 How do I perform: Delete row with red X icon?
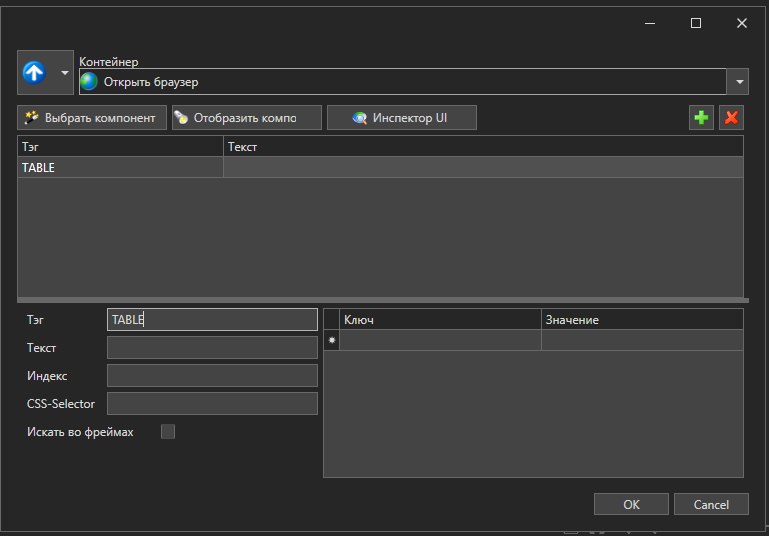(x=731, y=118)
